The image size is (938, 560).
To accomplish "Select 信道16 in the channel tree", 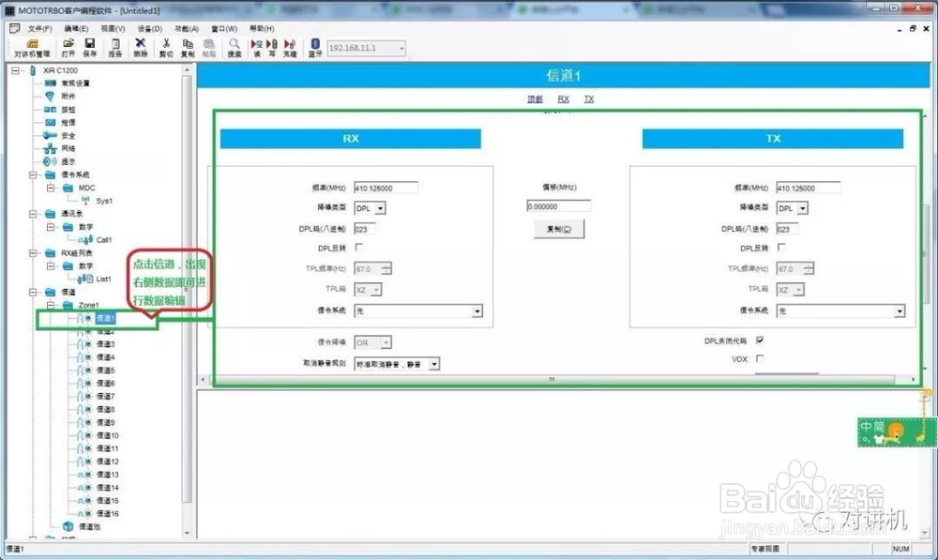I will click(x=108, y=513).
